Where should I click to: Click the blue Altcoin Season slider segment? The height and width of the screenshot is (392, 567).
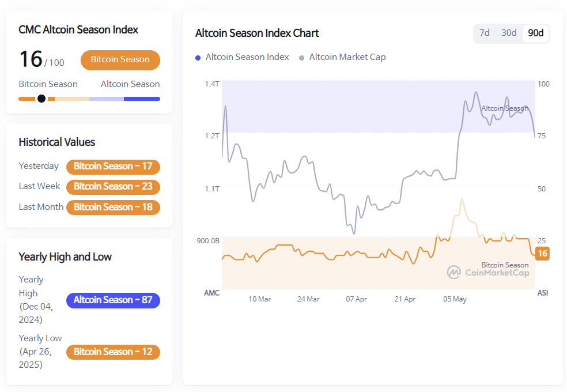(142, 99)
